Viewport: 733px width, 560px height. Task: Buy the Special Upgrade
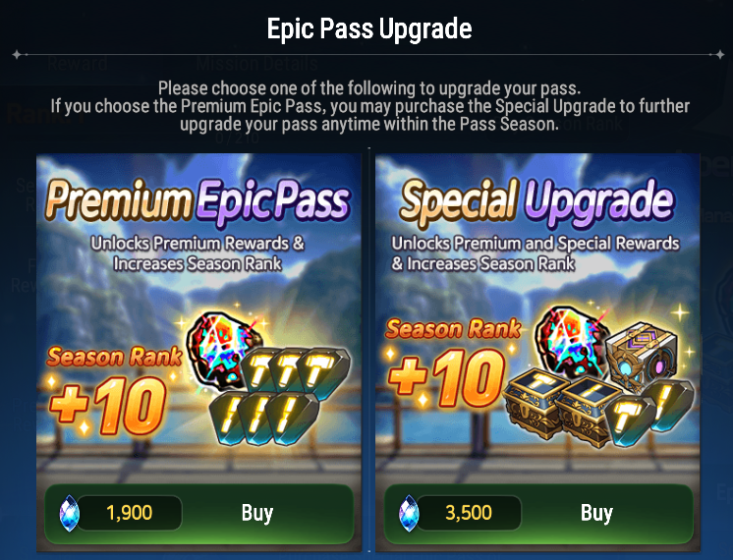[x=538, y=513]
